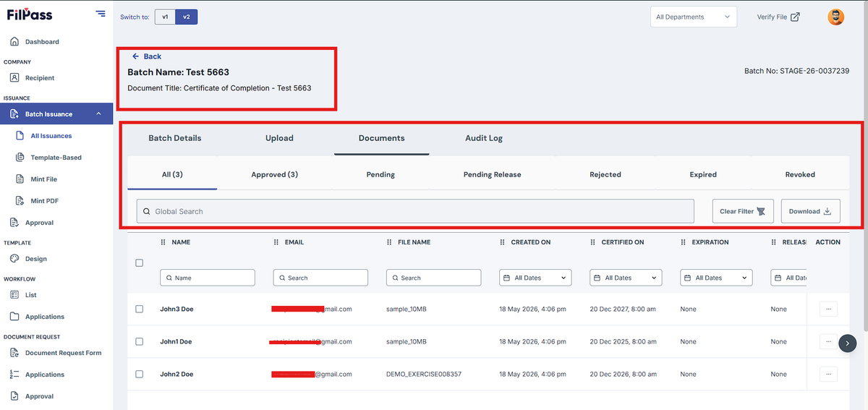Click the EMAIL column drag handle icon

(x=276, y=242)
